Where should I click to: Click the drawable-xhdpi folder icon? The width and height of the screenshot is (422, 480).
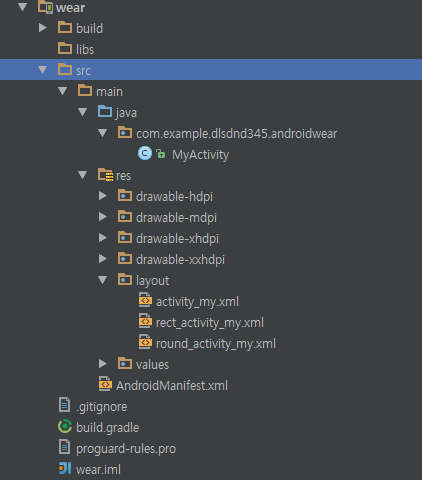point(125,237)
